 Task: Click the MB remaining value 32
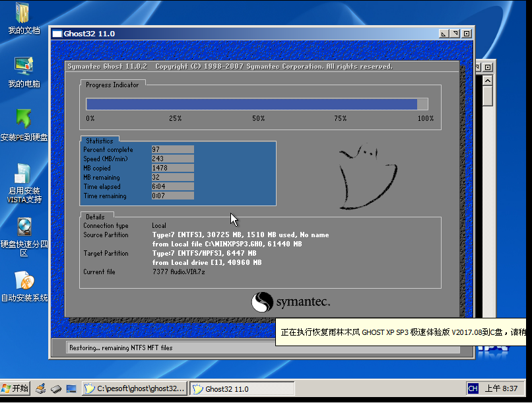click(173, 177)
